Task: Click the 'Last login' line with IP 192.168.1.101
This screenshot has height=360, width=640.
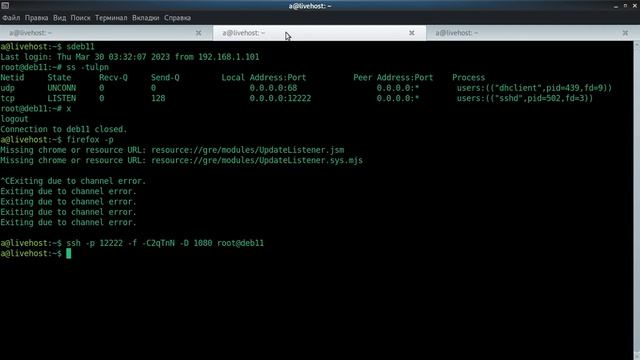Action: pyautogui.click(x=130, y=57)
